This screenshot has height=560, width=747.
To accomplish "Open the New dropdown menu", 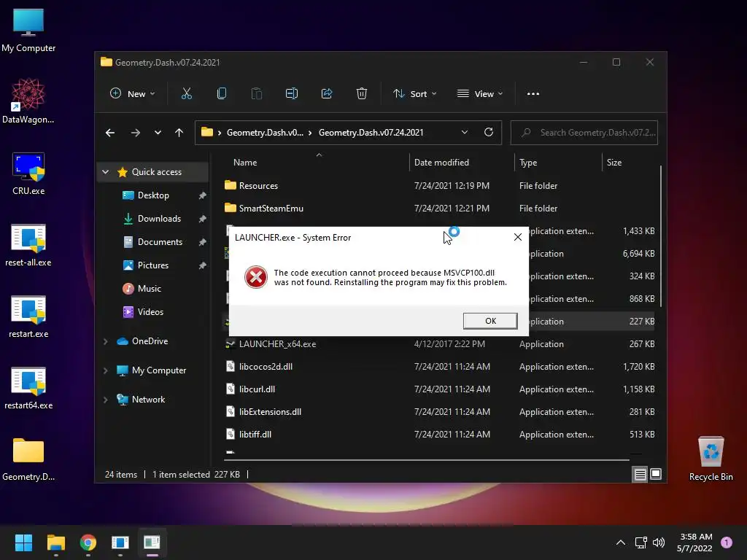I will point(133,94).
